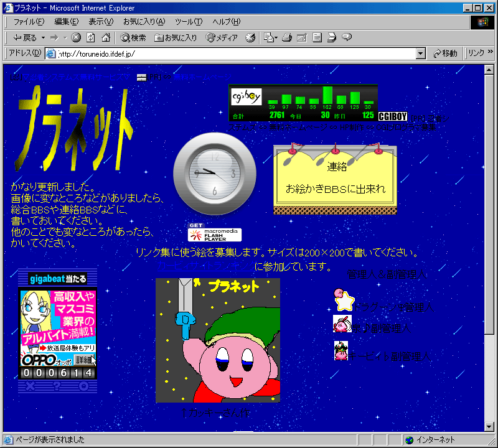Click the インターネット zone status indicator

point(430,440)
